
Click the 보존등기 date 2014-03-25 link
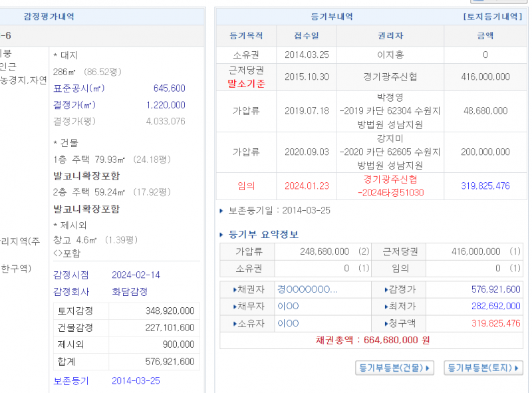pyautogui.click(x=136, y=381)
